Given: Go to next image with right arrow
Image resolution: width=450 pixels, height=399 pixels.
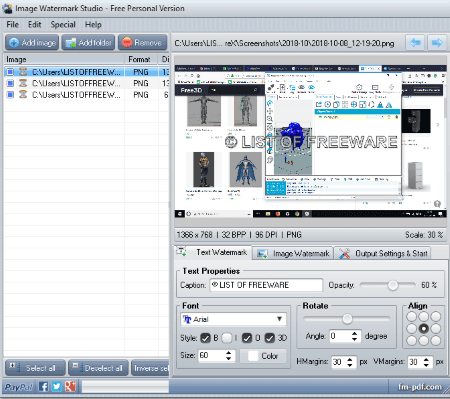Looking at the screenshot, I should click(x=437, y=42).
